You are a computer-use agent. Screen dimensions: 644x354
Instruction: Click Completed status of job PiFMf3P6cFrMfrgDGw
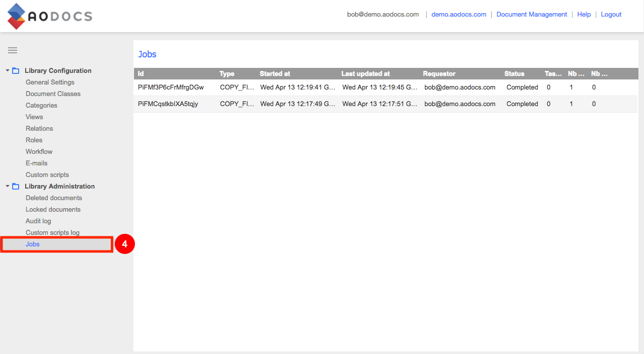[522, 87]
